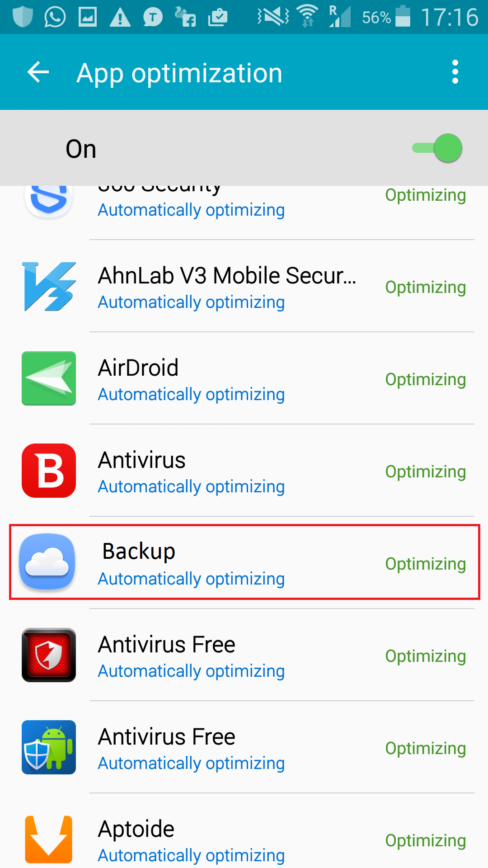Tap Automatically optimizing under AirDroid
Viewport: 488px width, 868px height.
pos(191,395)
